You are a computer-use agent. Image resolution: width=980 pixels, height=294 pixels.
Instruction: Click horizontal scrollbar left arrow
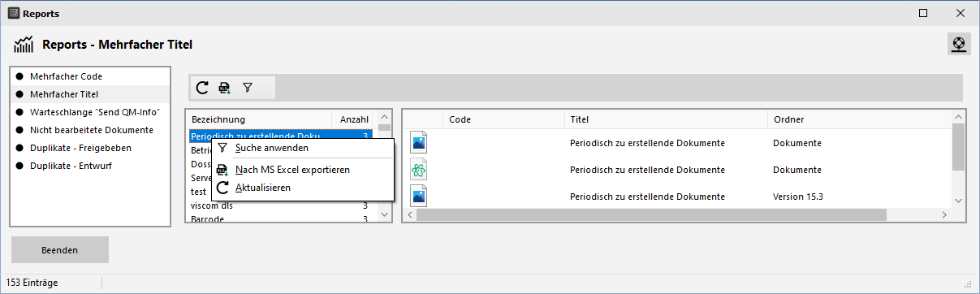[x=410, y=215]
